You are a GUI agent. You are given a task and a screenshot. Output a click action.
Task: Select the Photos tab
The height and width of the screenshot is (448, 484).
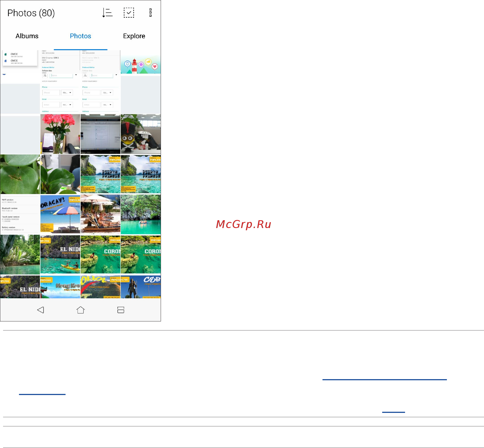81,36
